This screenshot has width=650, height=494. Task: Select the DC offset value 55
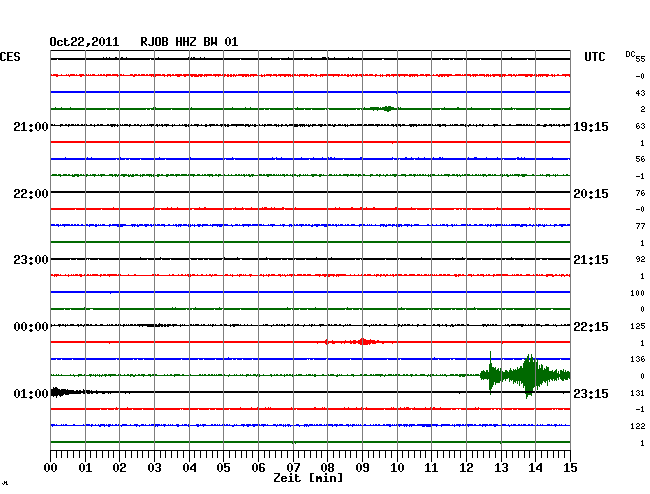coord(640,59)
